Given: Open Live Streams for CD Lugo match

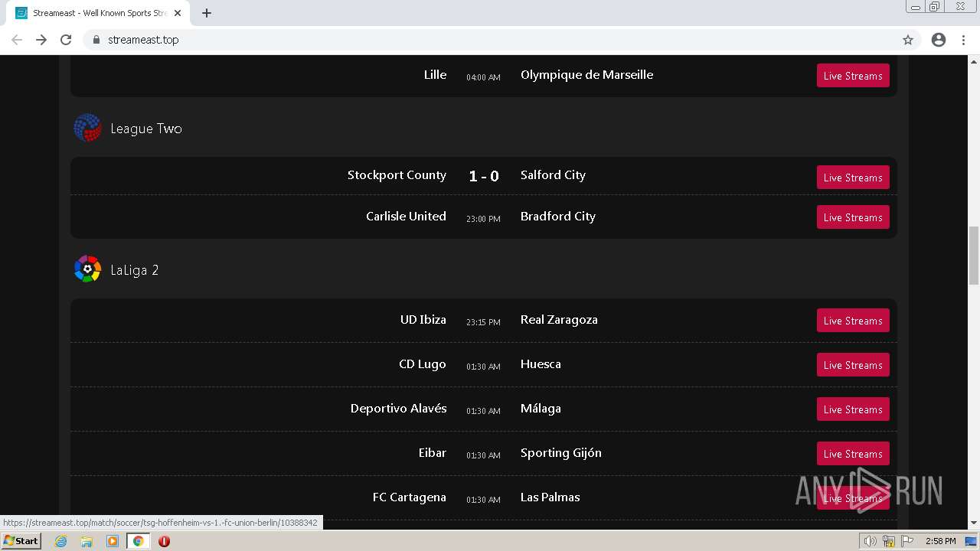Looking at the screenshot, I should point(853,365).
